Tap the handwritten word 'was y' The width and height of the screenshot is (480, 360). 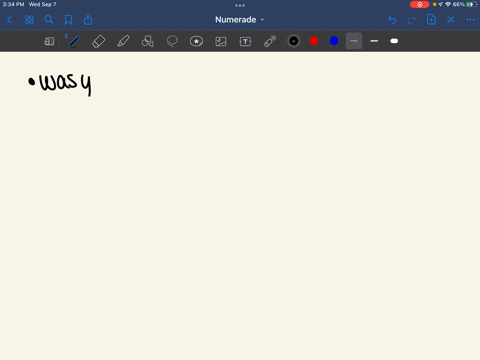coord(65,84)
